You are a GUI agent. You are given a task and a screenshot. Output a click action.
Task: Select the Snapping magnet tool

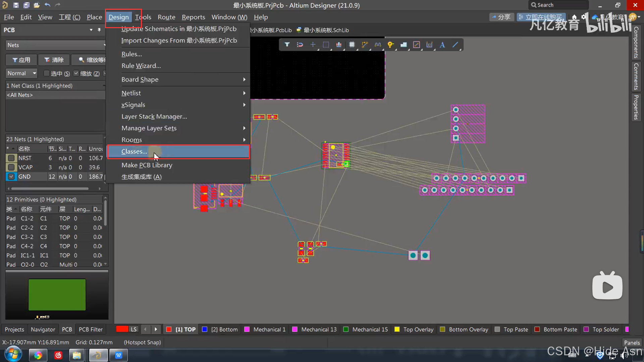300,45
